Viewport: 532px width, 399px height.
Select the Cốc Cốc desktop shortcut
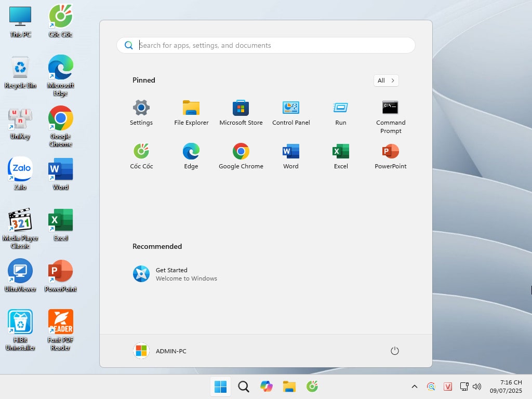tap(60, 21)
